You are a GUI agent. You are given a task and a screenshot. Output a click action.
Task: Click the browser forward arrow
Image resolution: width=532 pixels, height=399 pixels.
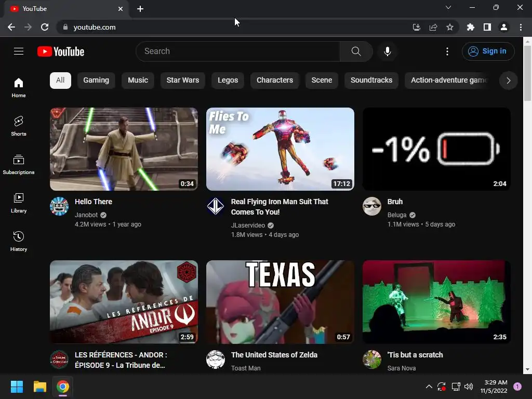(x=28, y=27)
